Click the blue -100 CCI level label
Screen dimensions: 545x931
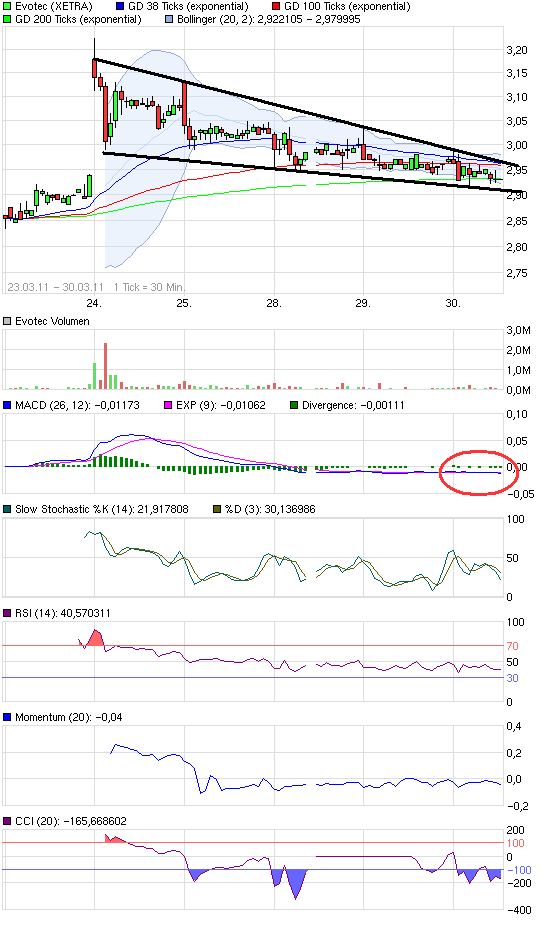pos(518,870)
